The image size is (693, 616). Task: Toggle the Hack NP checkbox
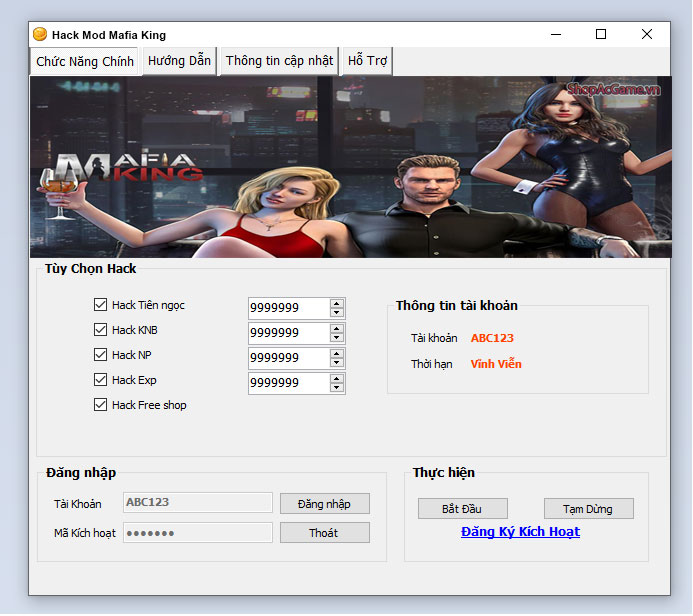[100, 355]
